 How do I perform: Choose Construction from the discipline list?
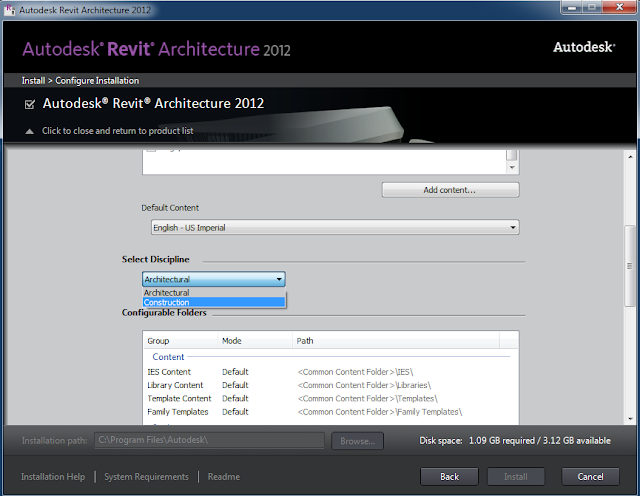tap(214, 302)
